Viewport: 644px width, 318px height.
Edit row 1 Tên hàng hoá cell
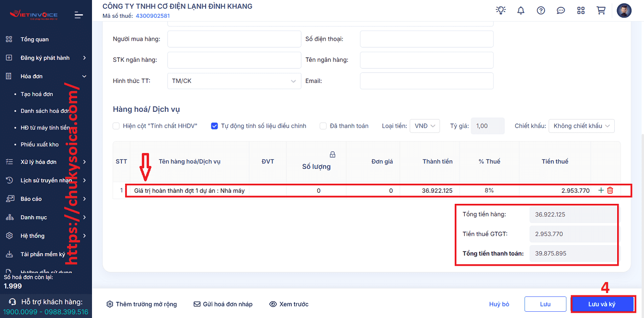coord(189,190)
